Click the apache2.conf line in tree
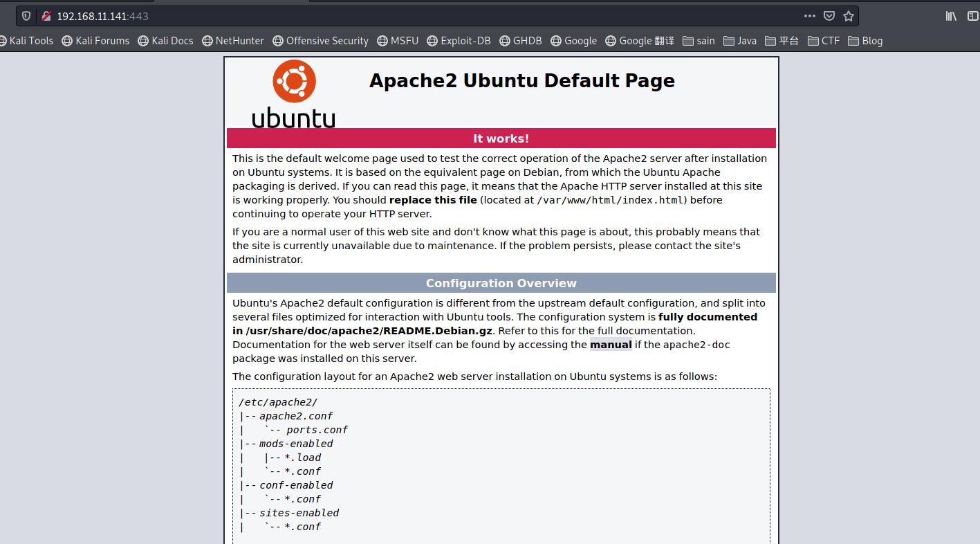 coord(296,416)
